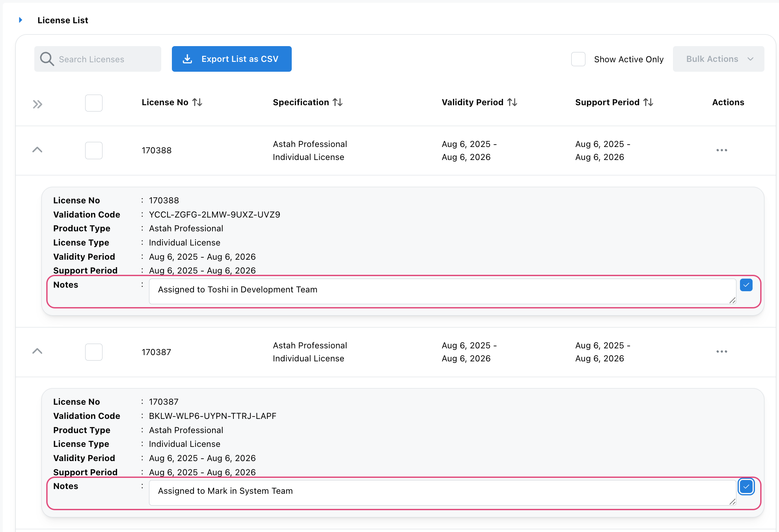Focus the Search Licenses field
779x532 pixels.
pos(106,59)
